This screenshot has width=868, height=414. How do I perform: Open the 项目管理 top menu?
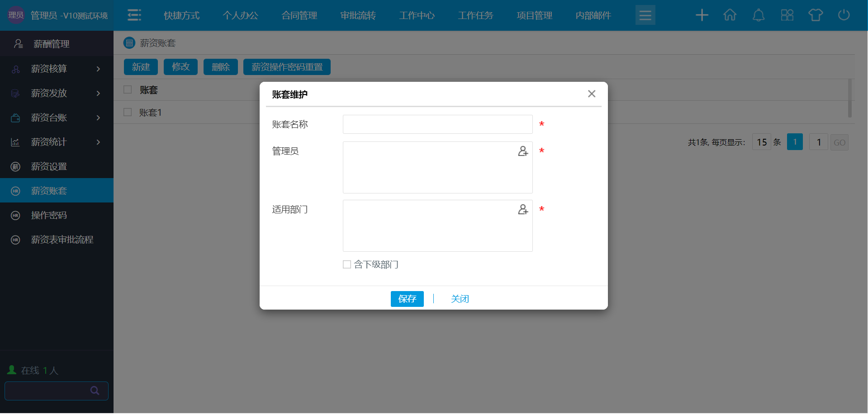[534, 15]
